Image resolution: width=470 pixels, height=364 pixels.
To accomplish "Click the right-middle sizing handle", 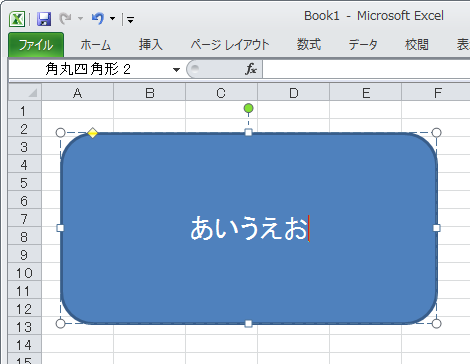I will click(x=436, y=228).
